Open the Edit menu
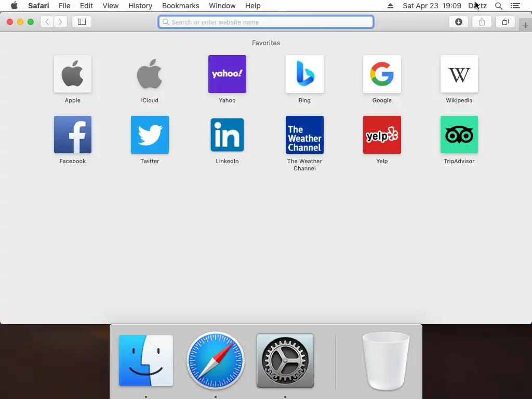Screen dimensions: 532x399 (x=86, y=6)
